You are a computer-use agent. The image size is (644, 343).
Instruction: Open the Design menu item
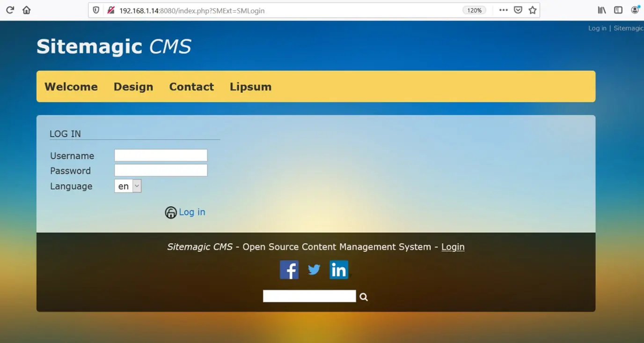pyautogui.click(x=133, y=87)
